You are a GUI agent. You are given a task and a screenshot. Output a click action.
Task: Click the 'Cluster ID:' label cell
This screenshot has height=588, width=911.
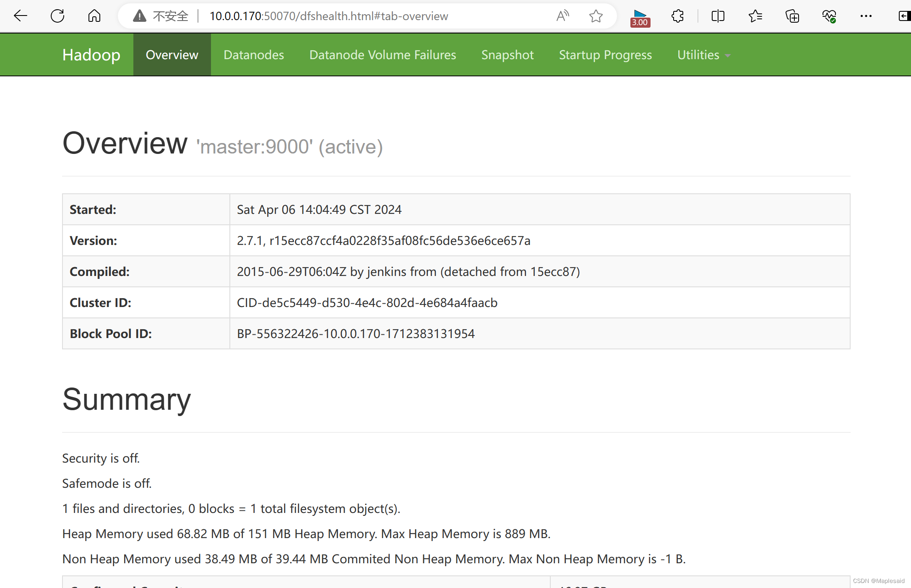(x=146, y=302)
